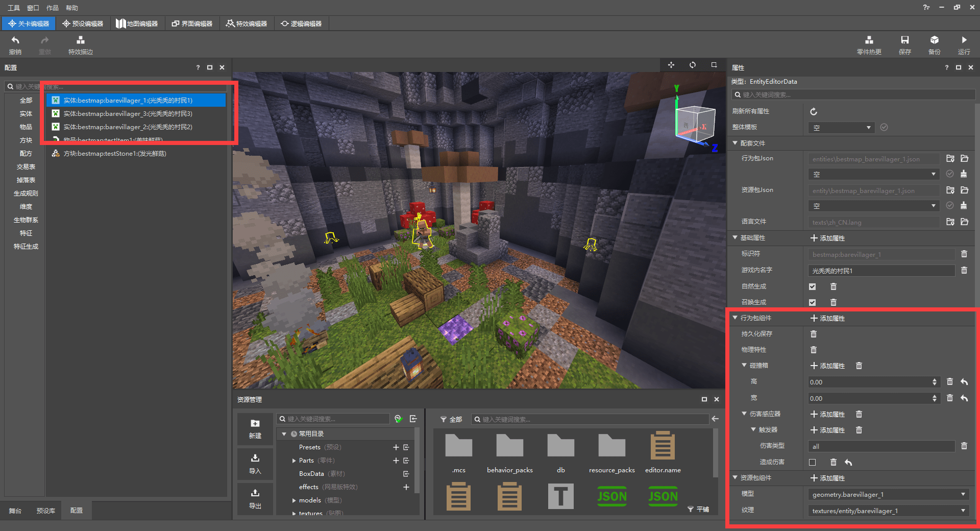The height and width of the screenshot is (531, 980).
Task: Select the 交易表 category filter
Action: click(26, 167)
